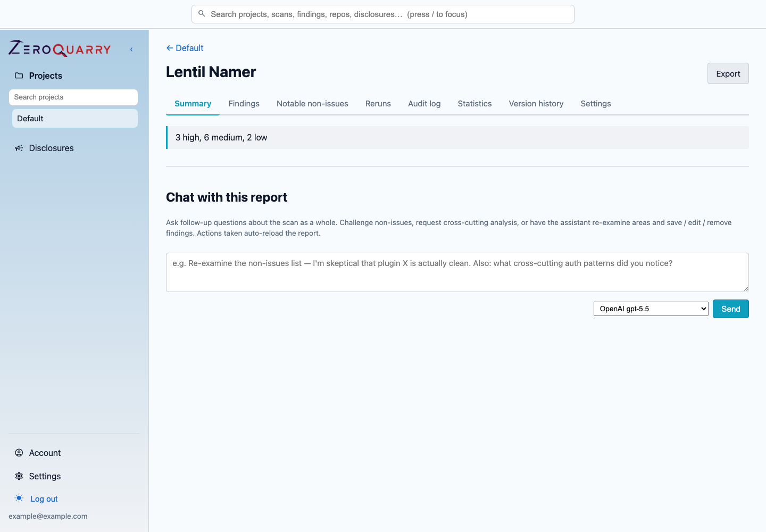Open the Projects section

click(x=46, y=76)
